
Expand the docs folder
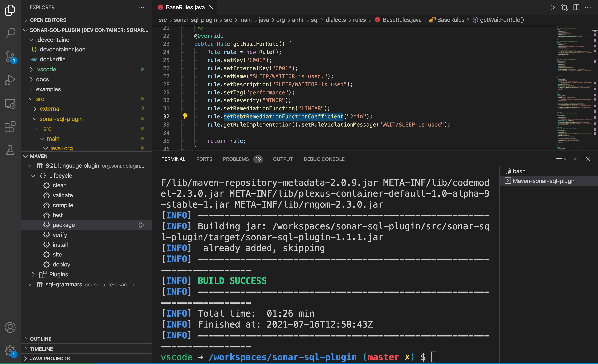(43, 79)
